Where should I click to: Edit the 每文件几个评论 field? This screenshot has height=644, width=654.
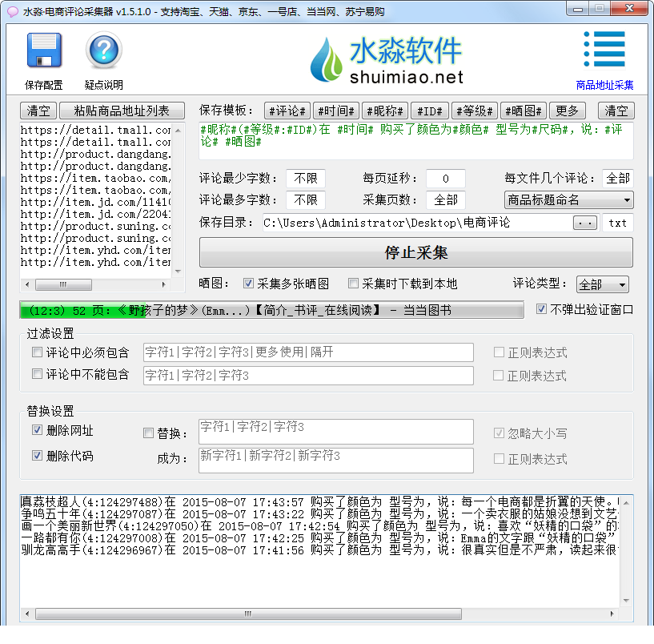618,179
